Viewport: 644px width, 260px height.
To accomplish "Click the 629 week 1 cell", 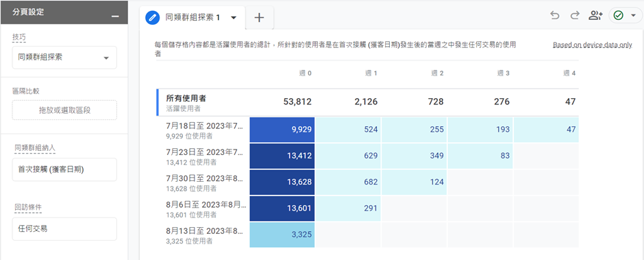I will (348, 156).
